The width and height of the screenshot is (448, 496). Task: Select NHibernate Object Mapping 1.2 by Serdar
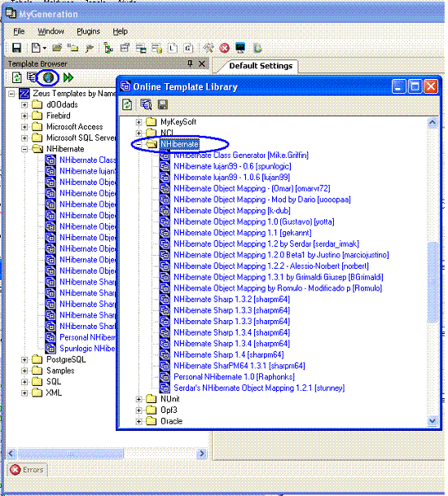pyautogui.click(x=266, y=244)
